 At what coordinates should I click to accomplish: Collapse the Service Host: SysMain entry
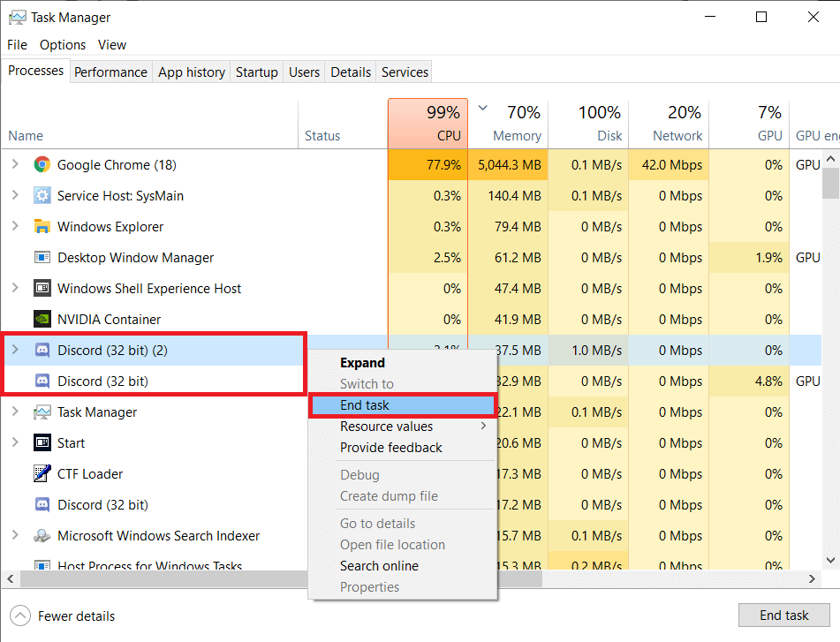coord(16,195)
